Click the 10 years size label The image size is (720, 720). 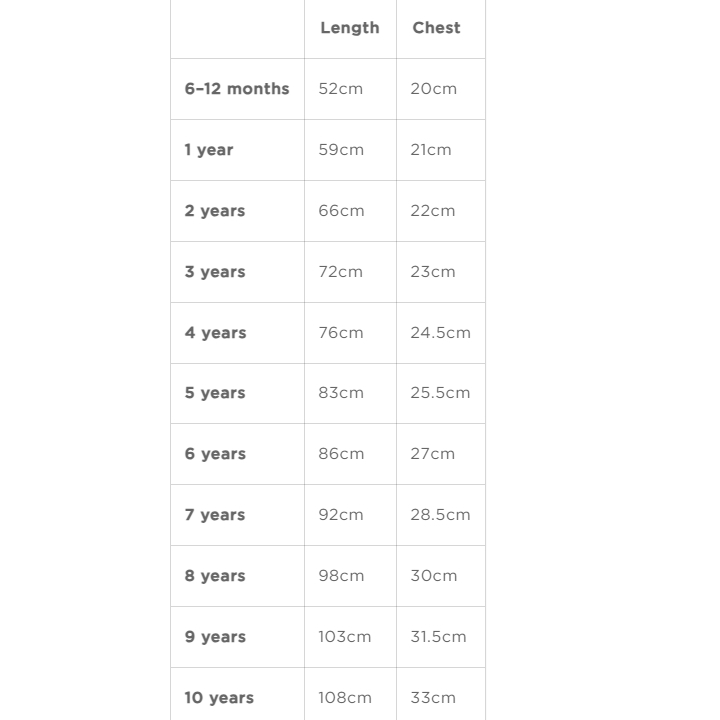219,698
